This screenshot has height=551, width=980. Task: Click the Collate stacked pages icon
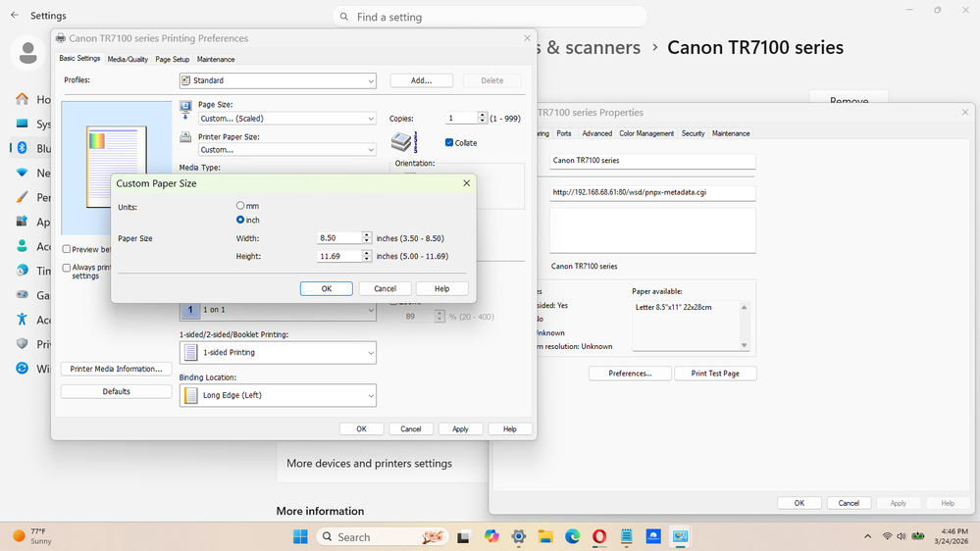point(404,142)
